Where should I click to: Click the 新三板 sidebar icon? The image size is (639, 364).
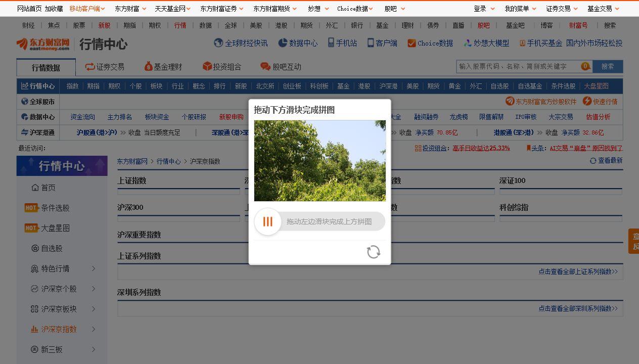34,349
